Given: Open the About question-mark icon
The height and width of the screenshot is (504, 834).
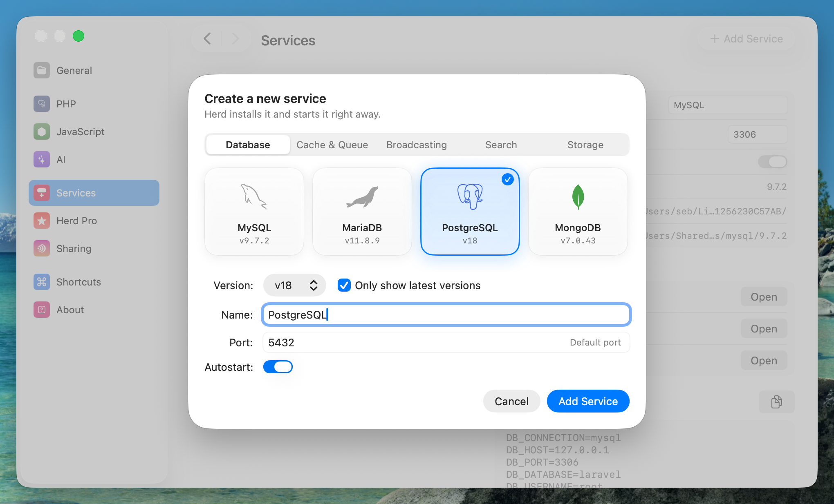Looking at the screenshot, I should 42,310.
